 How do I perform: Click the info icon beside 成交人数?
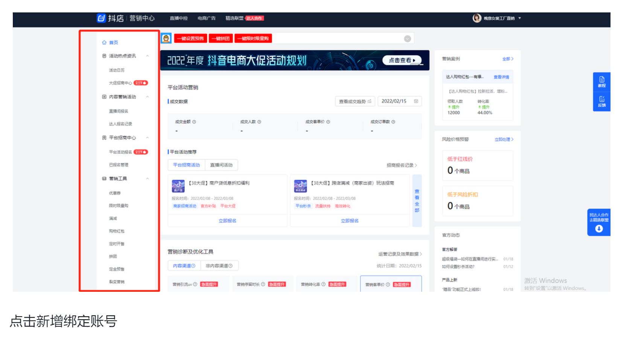tap(259, 122)
